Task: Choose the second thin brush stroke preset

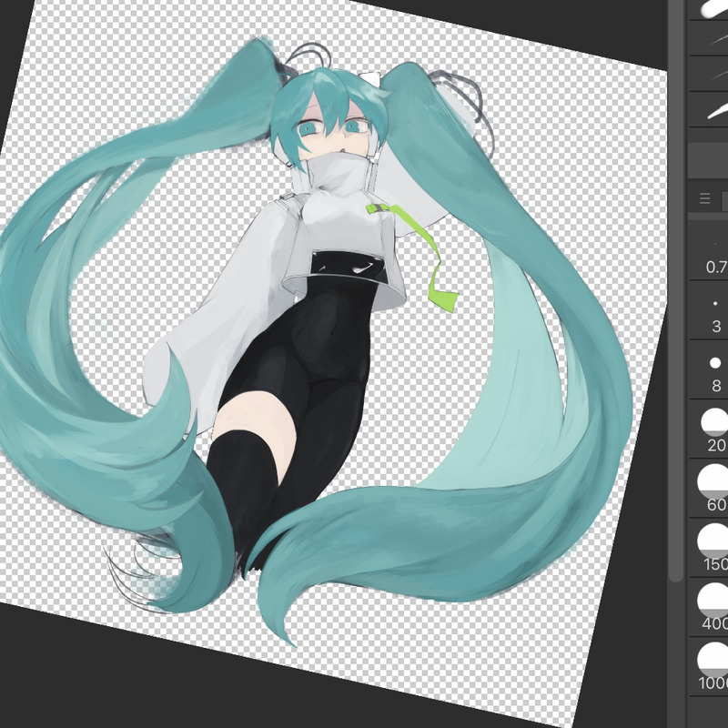Action: point(709,38)
